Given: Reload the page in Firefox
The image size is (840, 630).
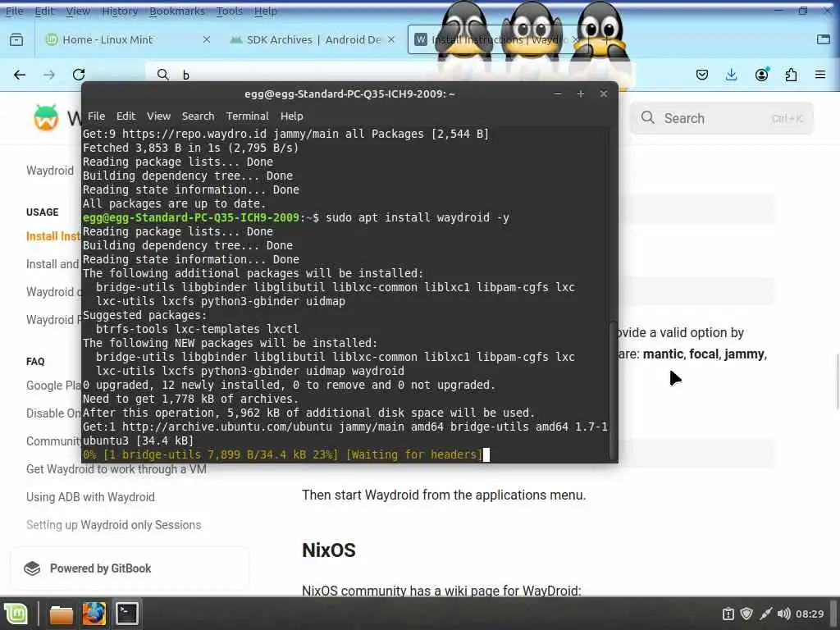Looking at the screenshot, I should 79,75.
